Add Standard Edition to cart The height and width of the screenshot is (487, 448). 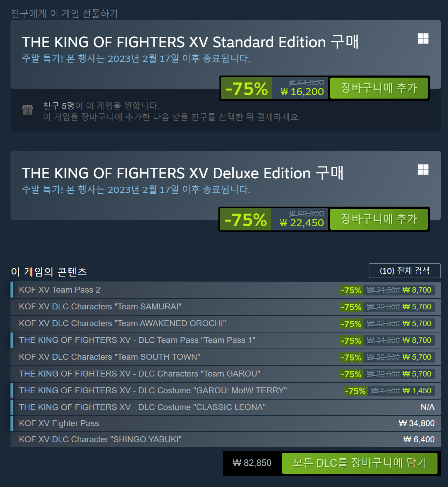coord(379,88)
